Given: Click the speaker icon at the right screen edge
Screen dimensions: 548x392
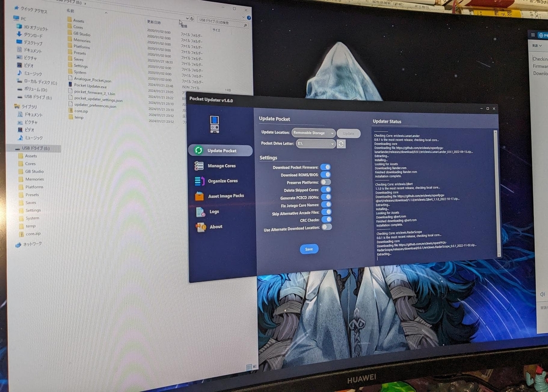Looking at the screenshot, I should point(542,295).
